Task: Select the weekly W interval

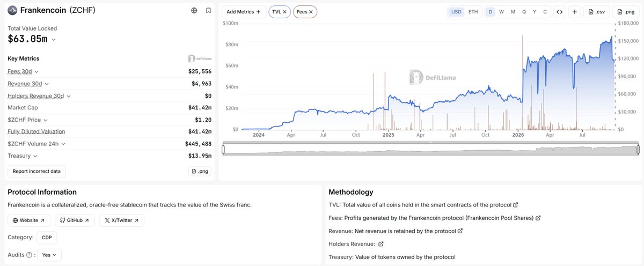Action: pos(501,12)
